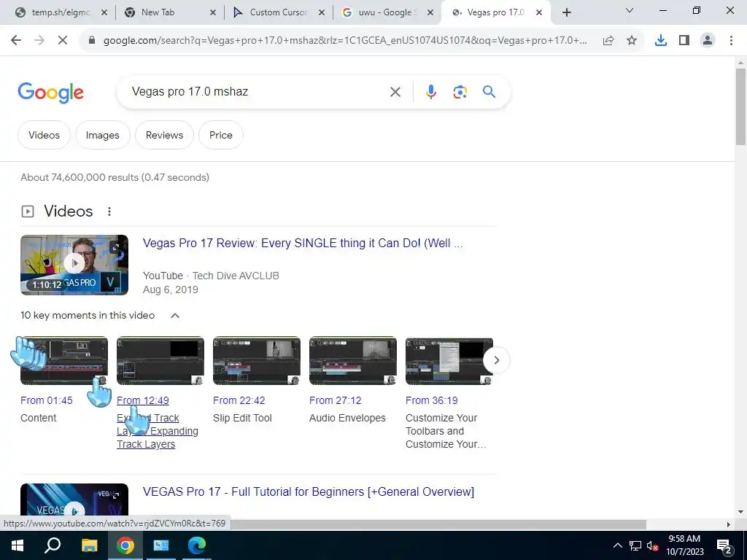Toggle the Chrome side panel icon
This screenshot has height=560, width=747.
684,41
